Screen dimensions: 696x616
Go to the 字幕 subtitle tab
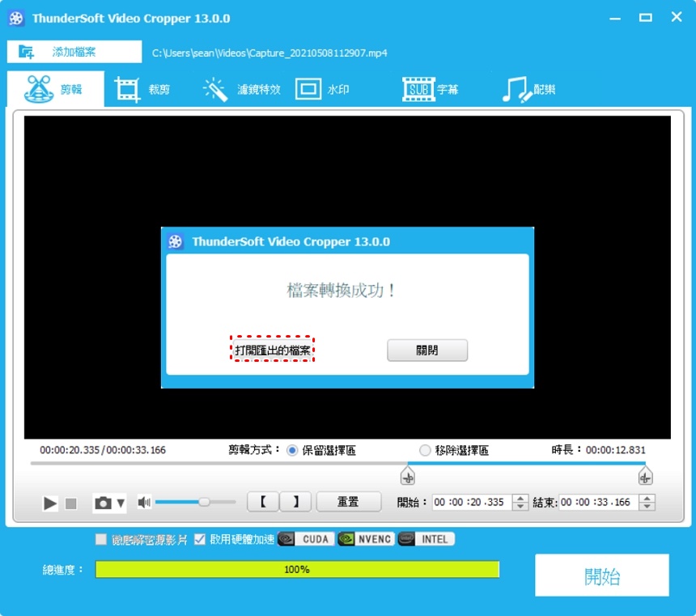tap(431, 90)
